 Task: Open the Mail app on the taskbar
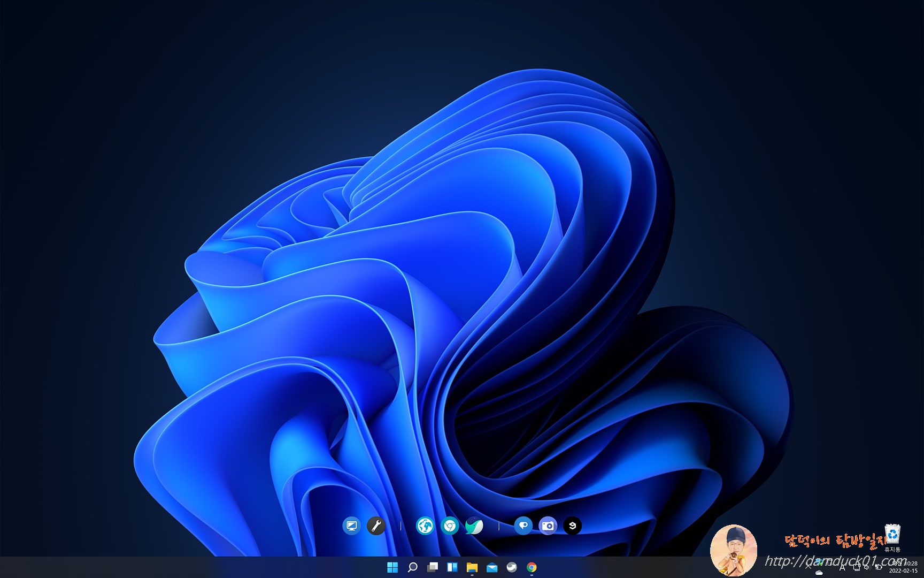click(492, 567)
